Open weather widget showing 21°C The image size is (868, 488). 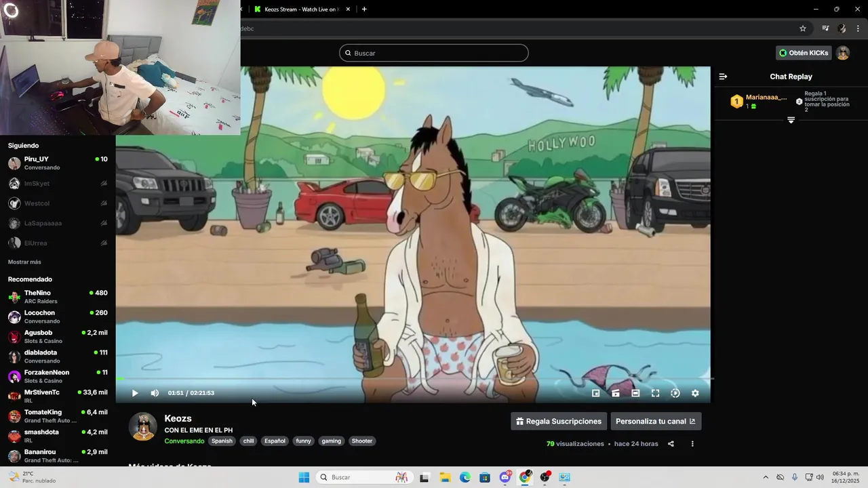click(x=32, y=477)
